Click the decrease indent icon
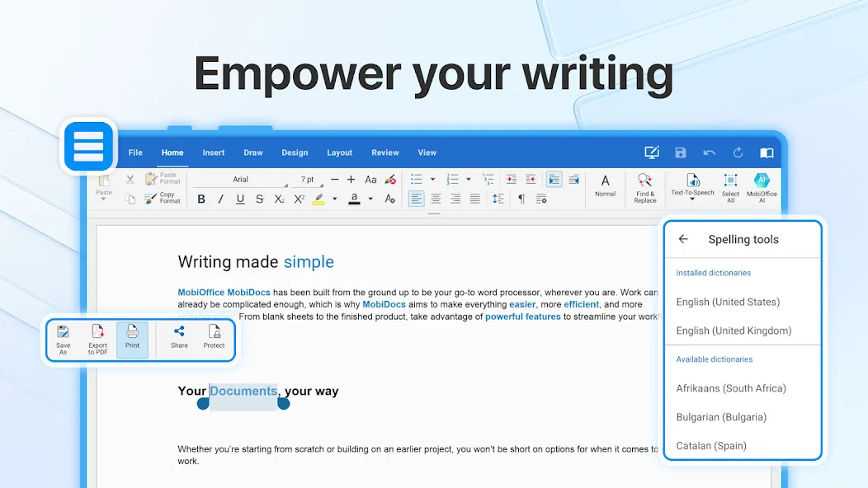The height and width of the screenshot is (488, 868). [531, 179]
